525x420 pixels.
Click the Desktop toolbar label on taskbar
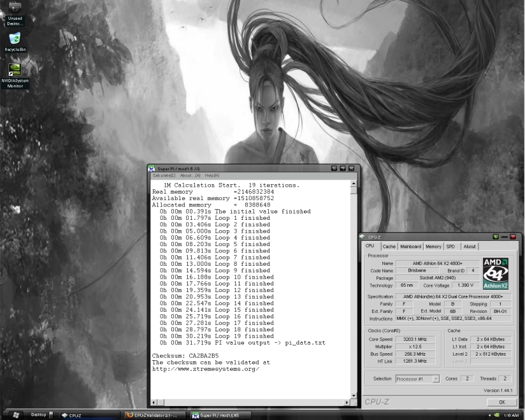(x=38, y=415)
